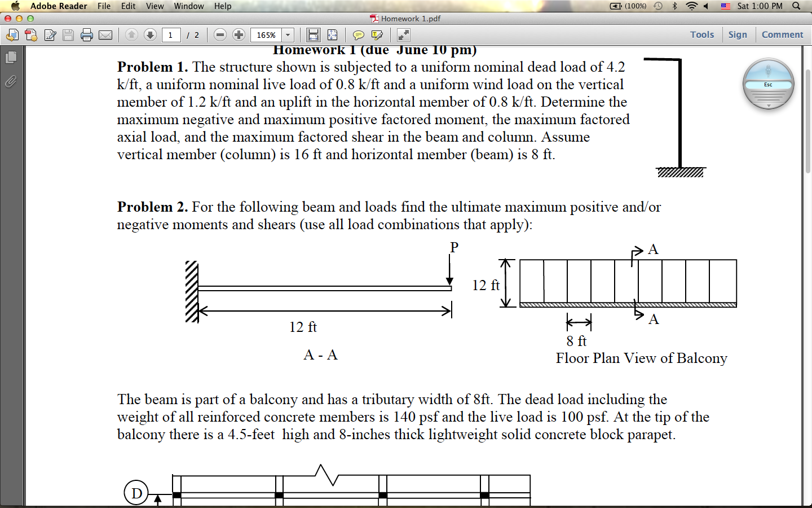Click the next page down arrow
The height and width of the screenshot is (508, 812).
[150, 34]
